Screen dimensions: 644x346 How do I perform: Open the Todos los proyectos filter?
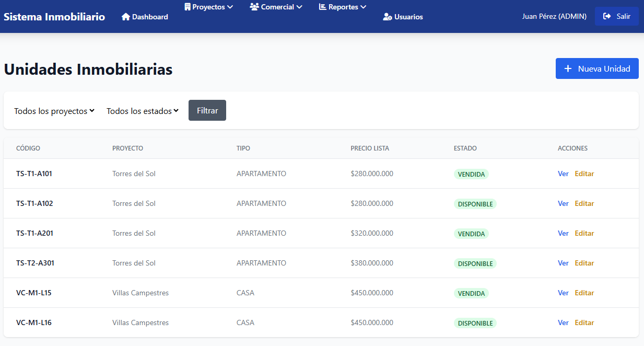54,111
